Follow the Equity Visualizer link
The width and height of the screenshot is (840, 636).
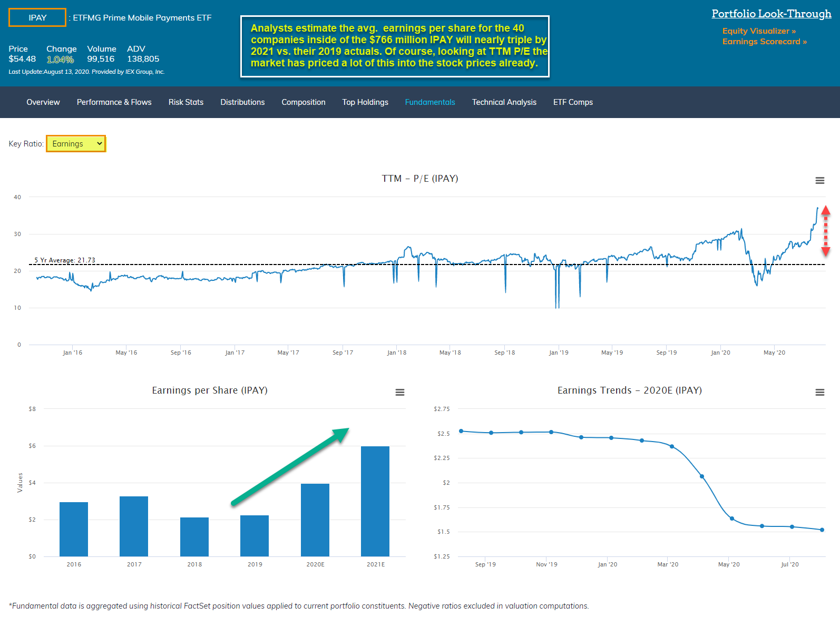click(759, 31)
